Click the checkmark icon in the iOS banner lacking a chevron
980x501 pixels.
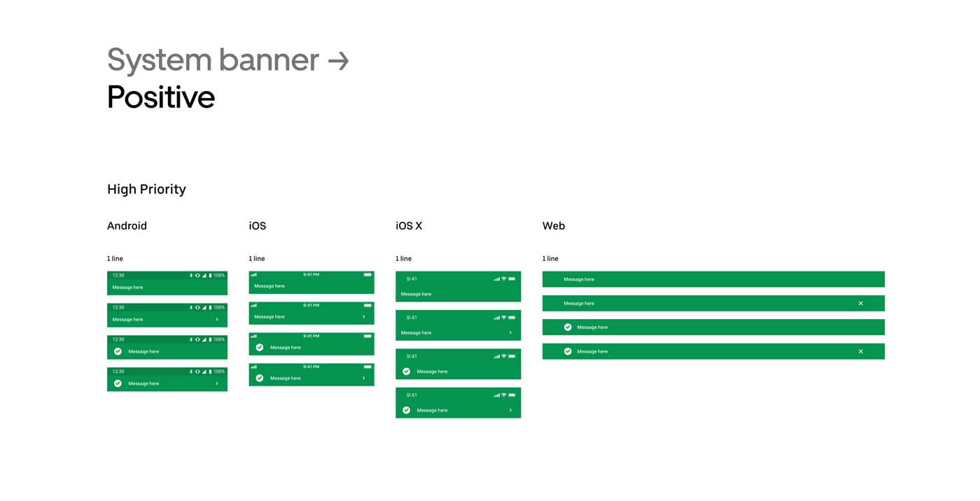pos(260,347)
